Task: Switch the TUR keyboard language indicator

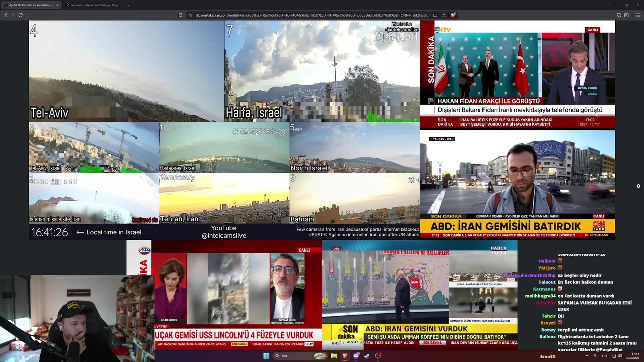Action: 605,356
